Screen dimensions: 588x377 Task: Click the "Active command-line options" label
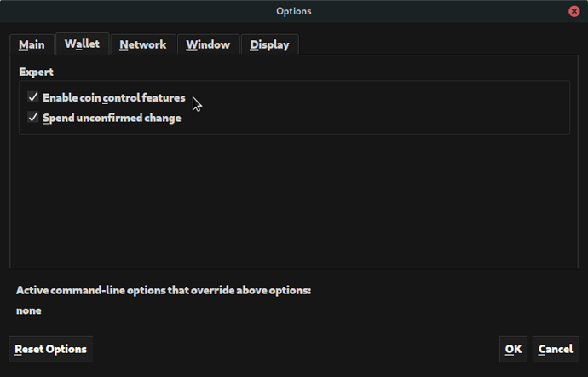pos(164,290)
